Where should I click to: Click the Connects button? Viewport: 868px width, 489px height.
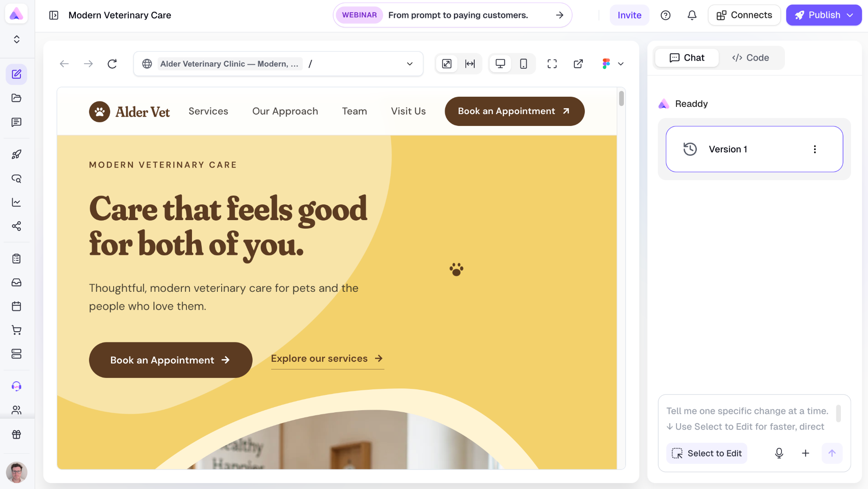pos(744,15)
